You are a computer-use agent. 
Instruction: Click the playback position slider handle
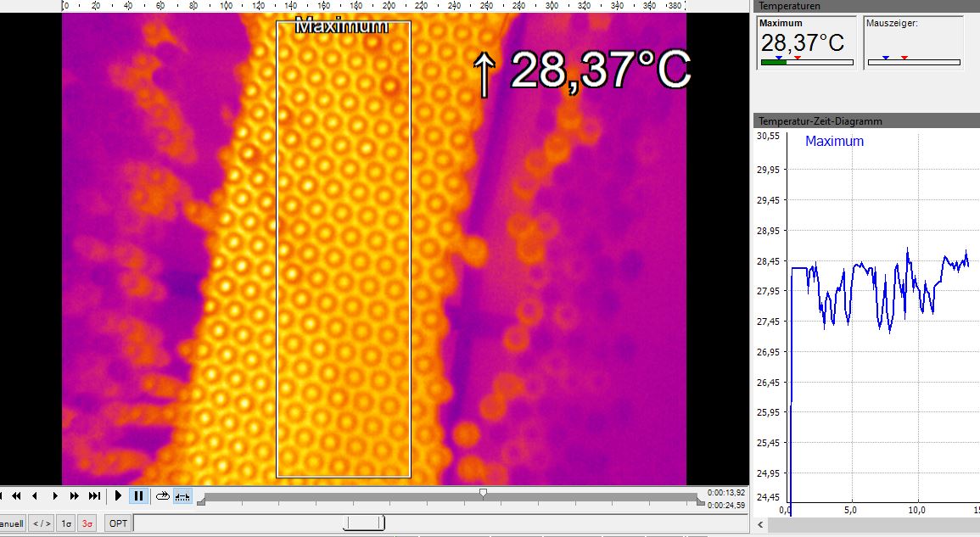[483, 492]
